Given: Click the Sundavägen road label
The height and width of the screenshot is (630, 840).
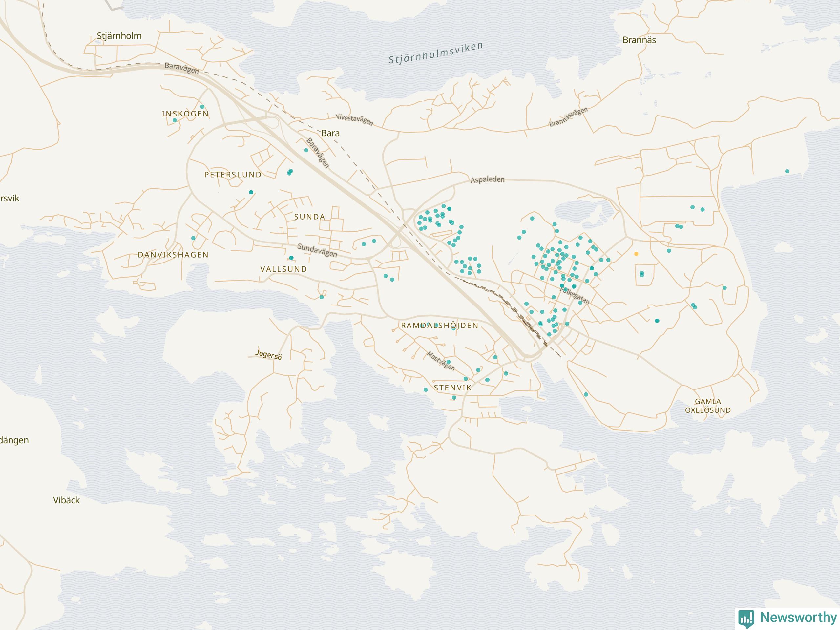Looking at the screenshot, I should pyautogui.click(x=317, y=250).
